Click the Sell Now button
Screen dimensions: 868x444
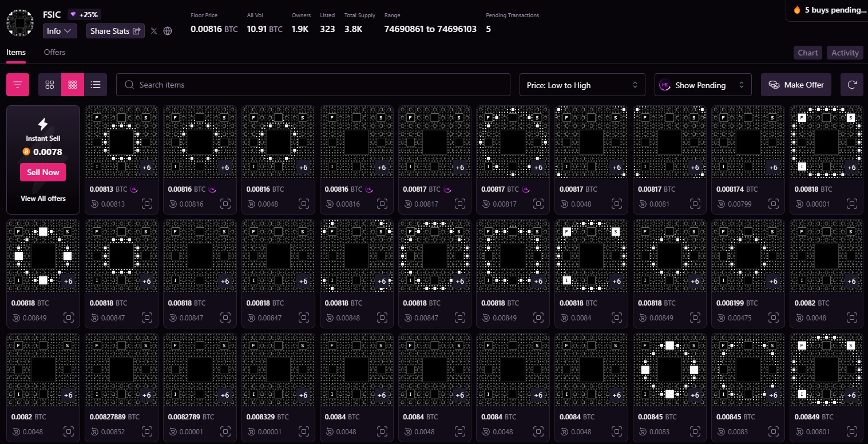43,172
